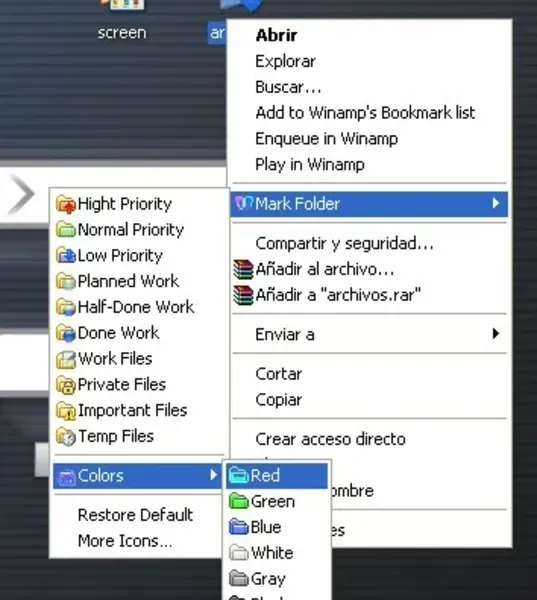
Task: Click the Private Files lock folder icon
Action: click(x=65, y=385)
